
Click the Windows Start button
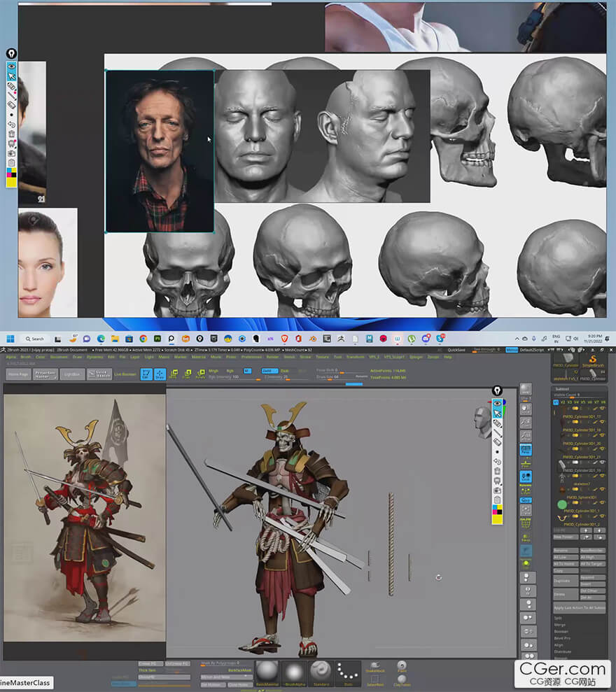pos(10,339)
